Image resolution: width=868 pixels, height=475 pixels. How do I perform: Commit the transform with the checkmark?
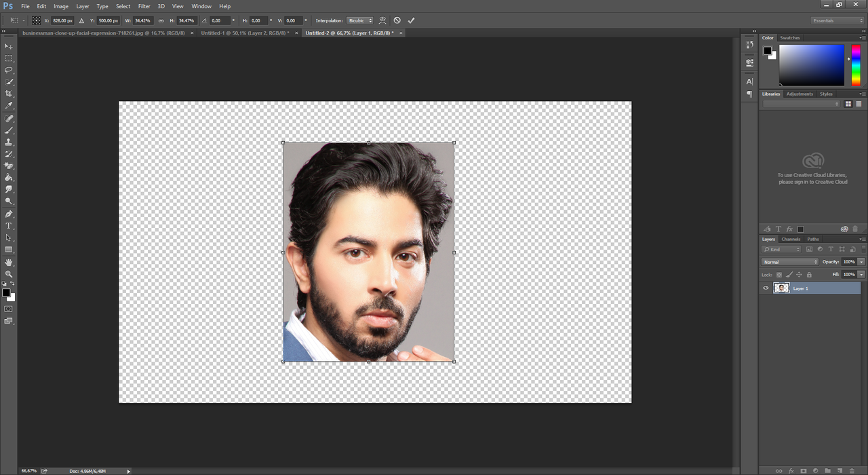click(411, 21)
